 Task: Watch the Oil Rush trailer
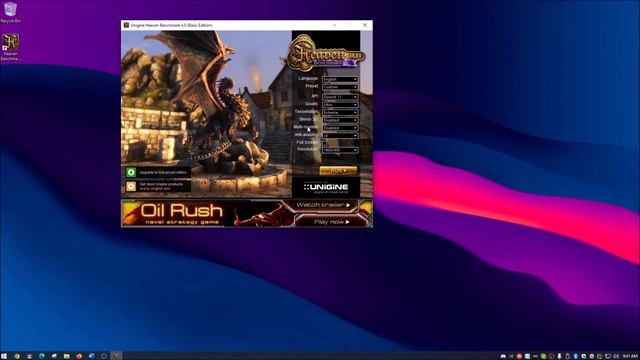pos(323,205)
